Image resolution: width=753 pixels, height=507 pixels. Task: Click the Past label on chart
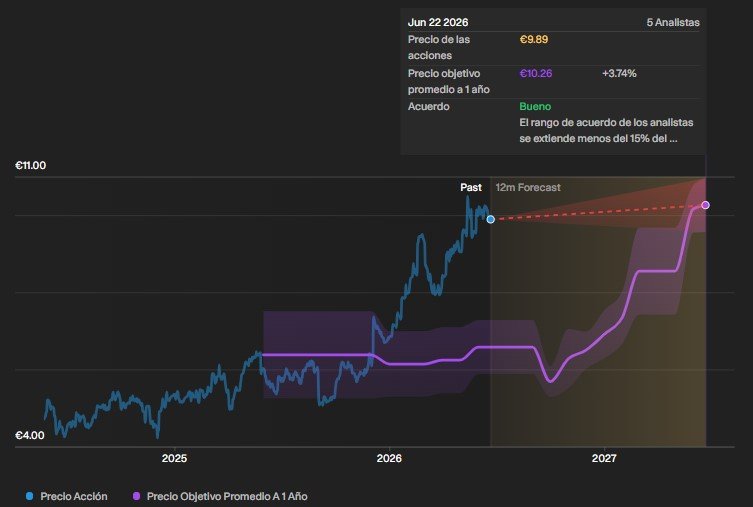point(471,187)
